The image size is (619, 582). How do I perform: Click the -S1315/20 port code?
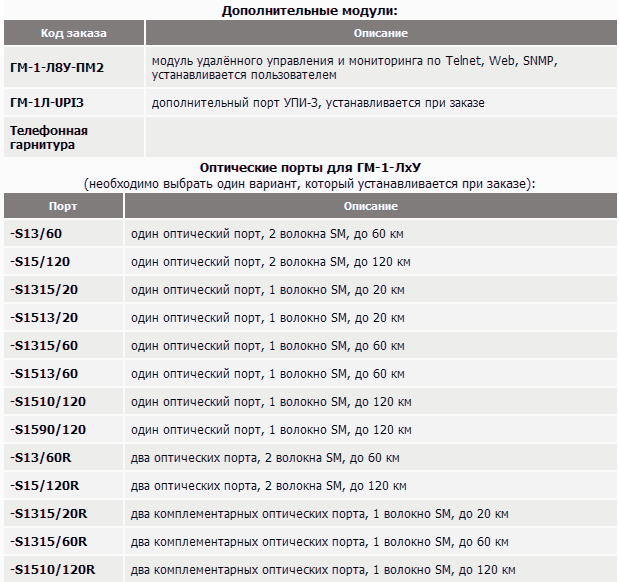click(43, 290)
